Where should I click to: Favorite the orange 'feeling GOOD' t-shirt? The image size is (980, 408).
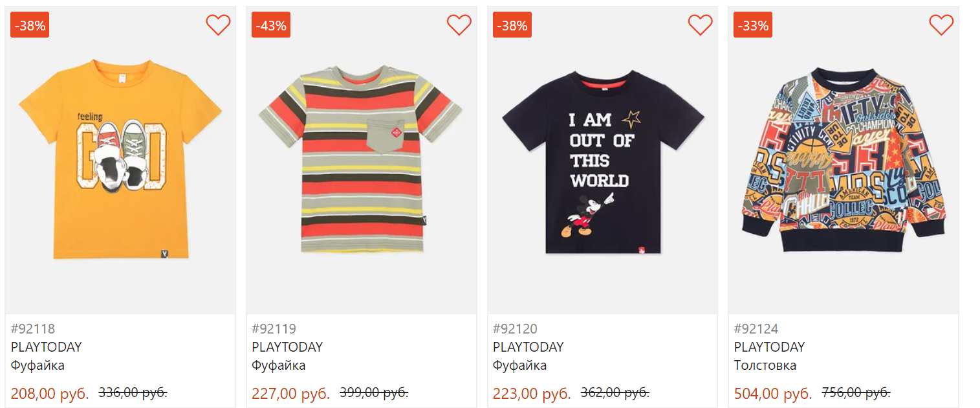click(218, 25)
